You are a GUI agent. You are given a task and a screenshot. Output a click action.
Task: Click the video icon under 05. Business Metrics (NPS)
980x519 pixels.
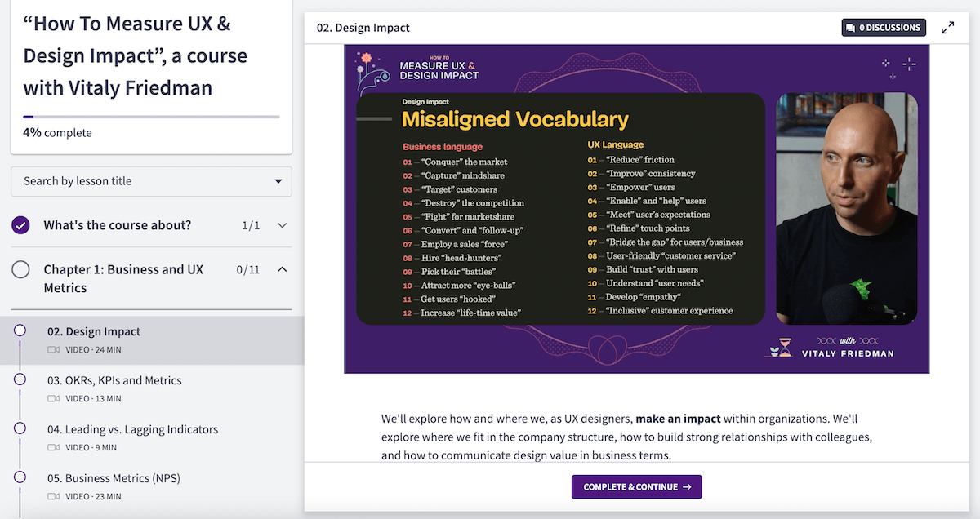[x=53, y=496]
